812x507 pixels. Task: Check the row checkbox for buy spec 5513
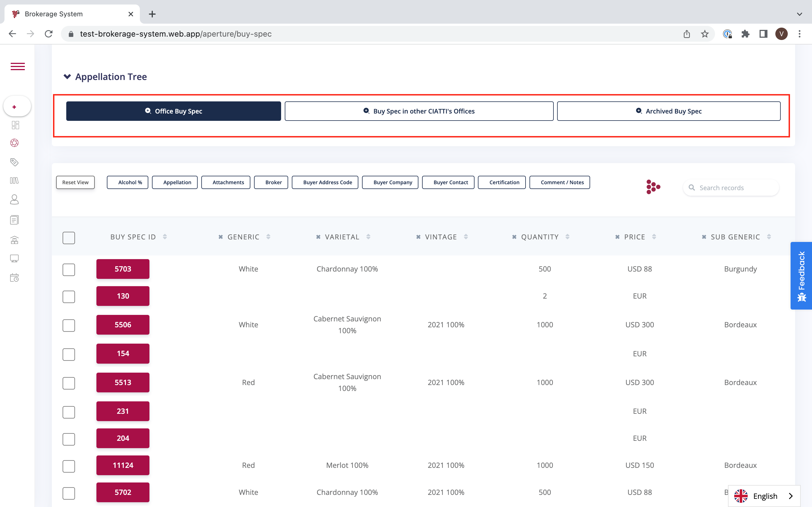pos(69,383)
